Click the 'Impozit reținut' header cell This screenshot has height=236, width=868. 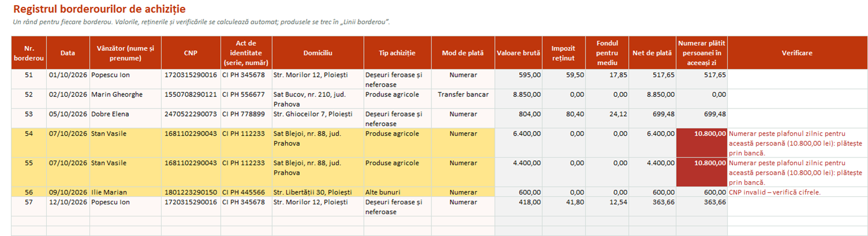coord(564,53)
